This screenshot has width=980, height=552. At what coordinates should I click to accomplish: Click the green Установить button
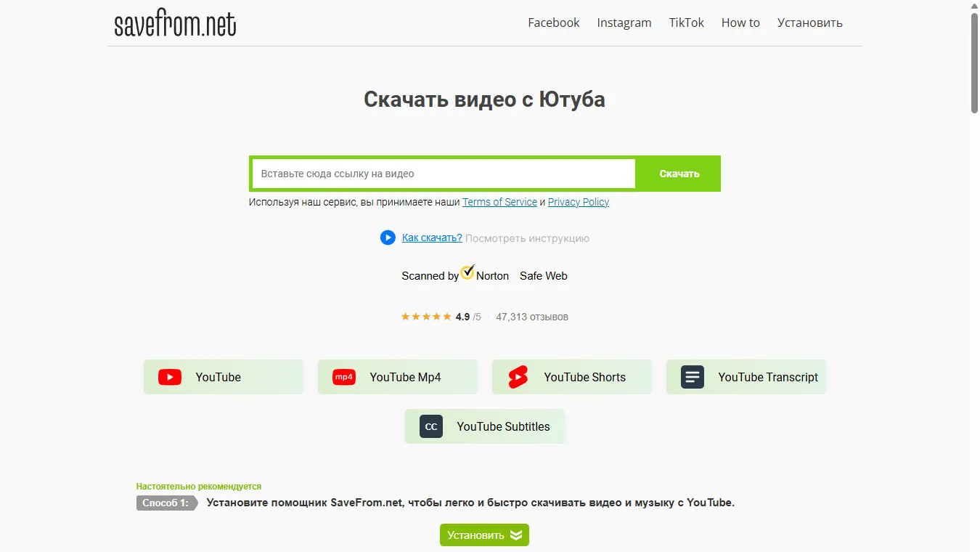point(484,535)
